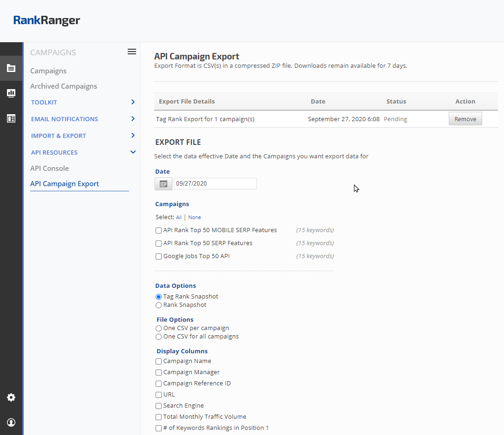
Task: Check API Rank Top 50 MOBILE SERP Features
Action: point(159,230)
